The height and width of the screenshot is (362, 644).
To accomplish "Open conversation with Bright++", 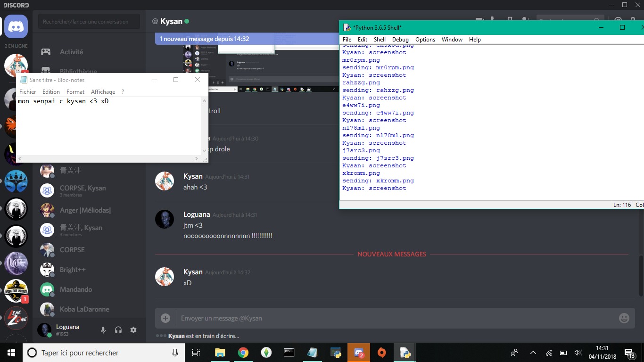I will click(89, 270).
